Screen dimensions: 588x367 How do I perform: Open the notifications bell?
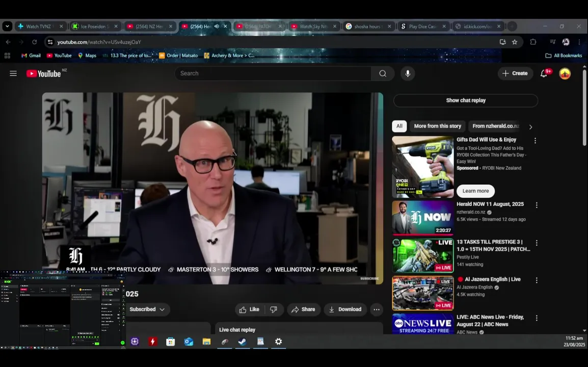(x=544, y=73)
